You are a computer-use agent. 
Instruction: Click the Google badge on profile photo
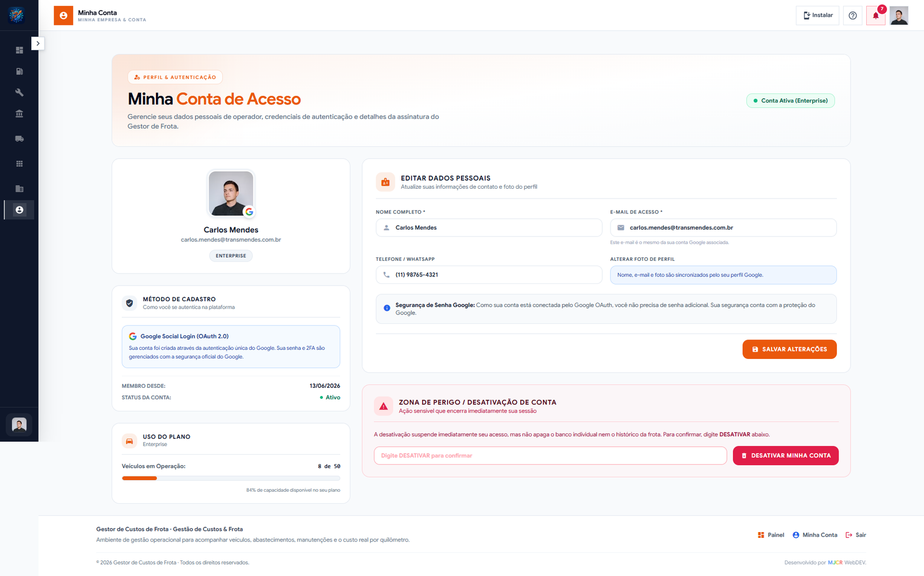tap(249, 212)
